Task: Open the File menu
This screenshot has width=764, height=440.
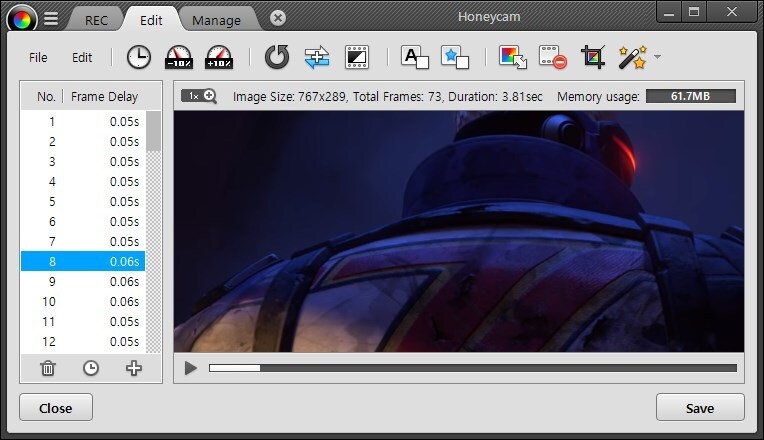Action: (38, 58)
